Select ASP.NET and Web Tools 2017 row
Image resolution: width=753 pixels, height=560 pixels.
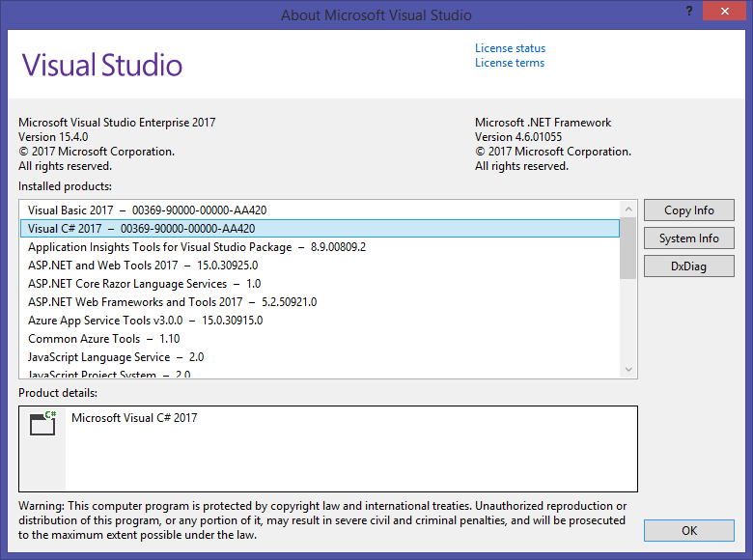pos(320,266)
